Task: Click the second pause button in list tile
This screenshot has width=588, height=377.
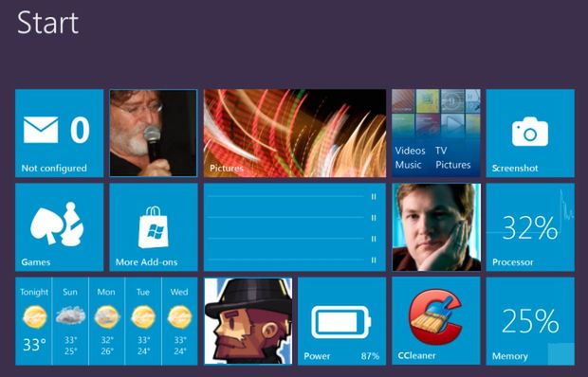Action: tap(374, 218)
